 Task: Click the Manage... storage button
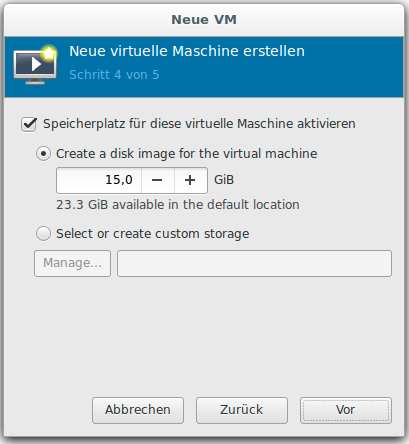click(72, 263)
